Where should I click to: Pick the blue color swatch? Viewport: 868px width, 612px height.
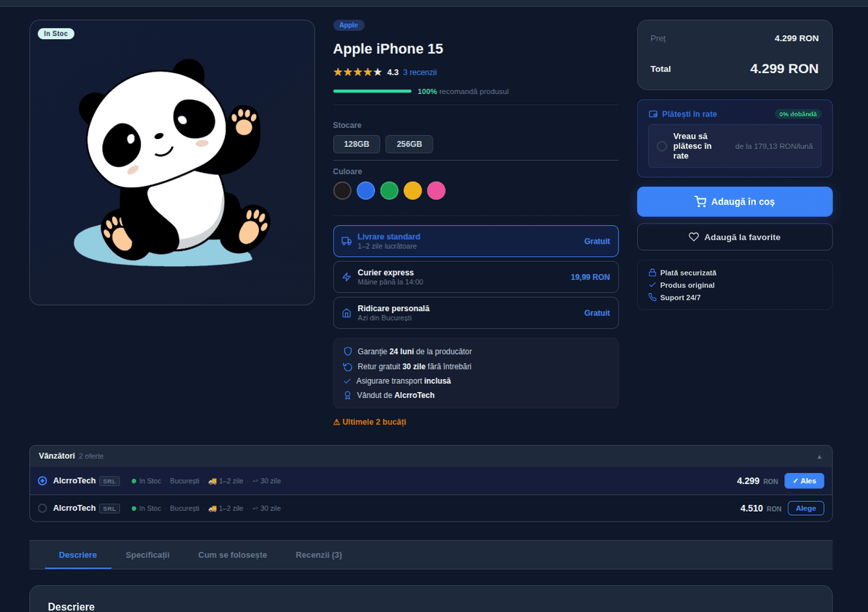(x=366, y=190)
